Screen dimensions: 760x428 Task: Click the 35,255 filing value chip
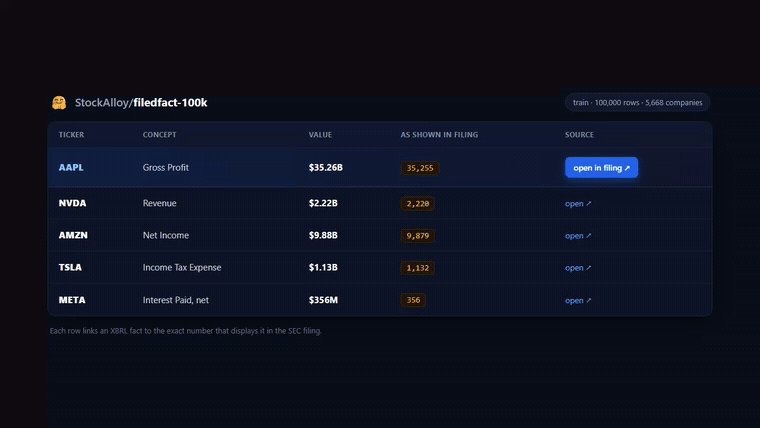click(420, 168)
